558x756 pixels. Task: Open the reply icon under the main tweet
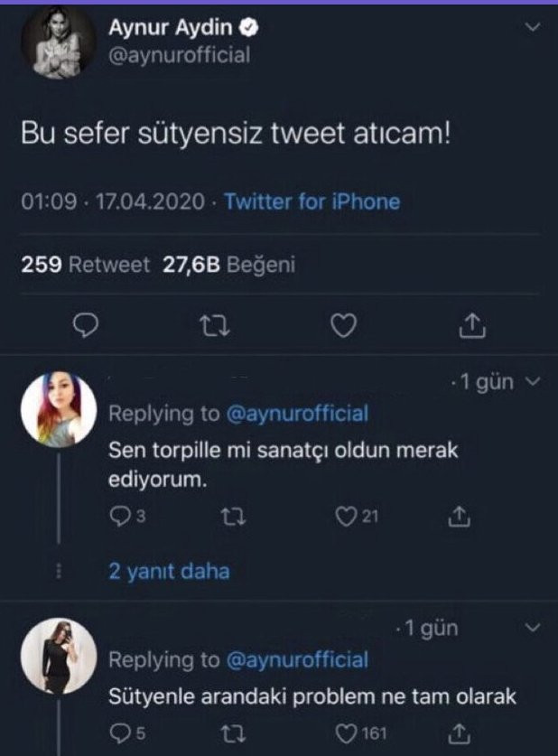click(x=86, y=326)
